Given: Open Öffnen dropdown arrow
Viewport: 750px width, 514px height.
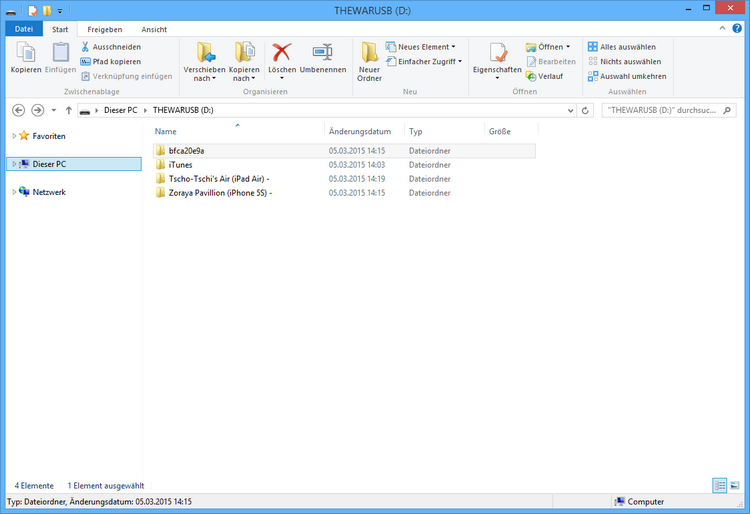Looking at the screenshot, I should (x=568, y=47).
